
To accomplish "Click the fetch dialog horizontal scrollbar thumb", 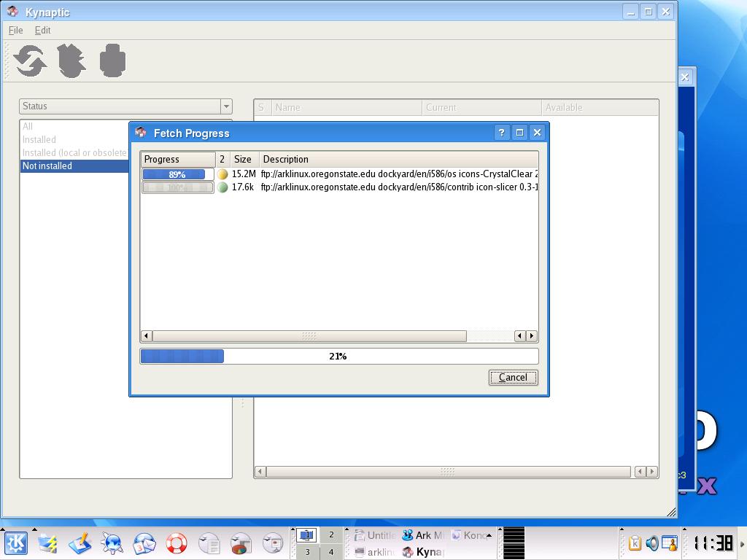I will tap(309, 336).
